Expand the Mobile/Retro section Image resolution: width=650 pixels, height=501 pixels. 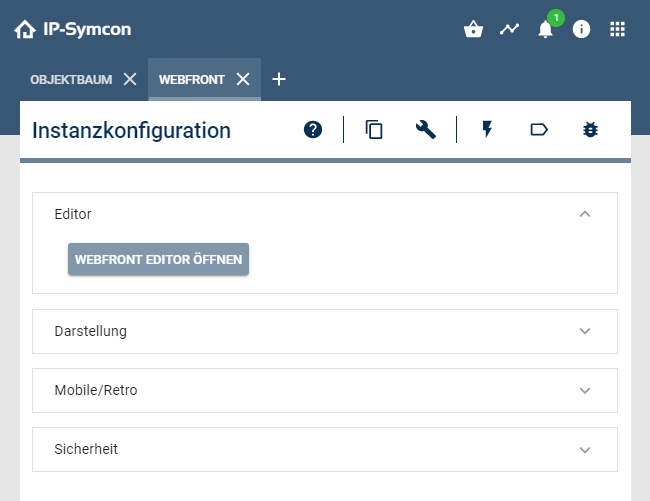point(585,390)
